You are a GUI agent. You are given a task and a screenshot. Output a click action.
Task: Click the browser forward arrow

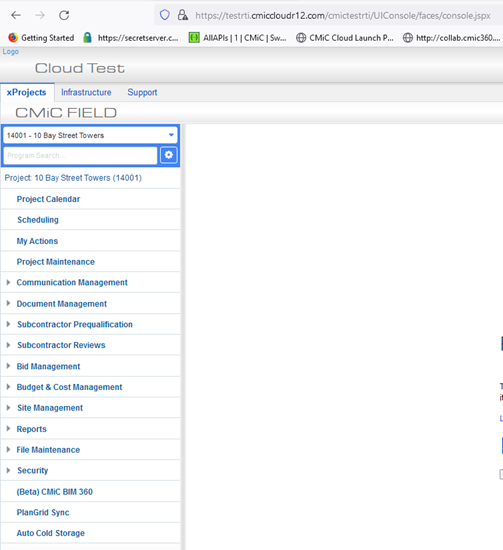coord(40,15)
